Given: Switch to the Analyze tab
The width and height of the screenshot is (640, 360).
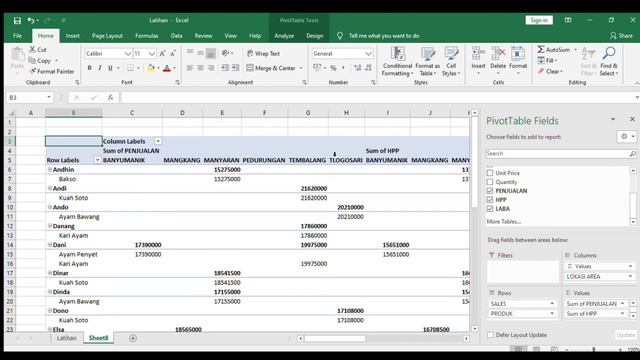Looking at the screenshot, I should (284, 36).
